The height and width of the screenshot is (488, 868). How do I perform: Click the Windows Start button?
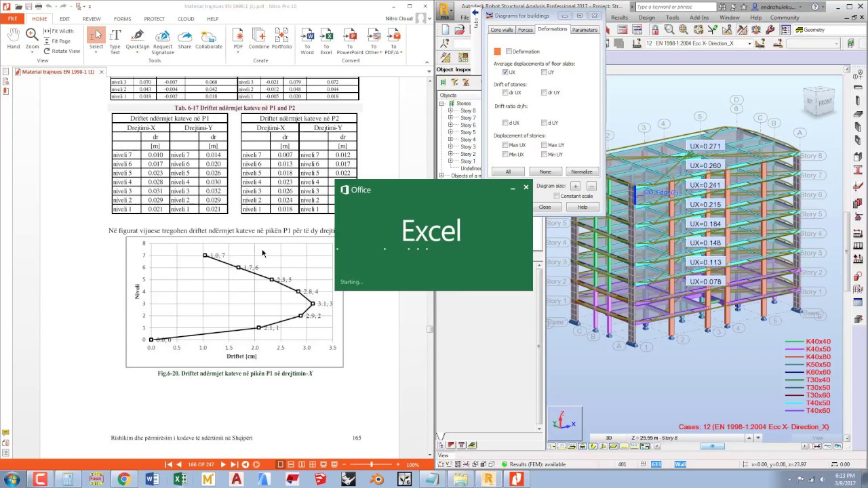coord(12,479)
